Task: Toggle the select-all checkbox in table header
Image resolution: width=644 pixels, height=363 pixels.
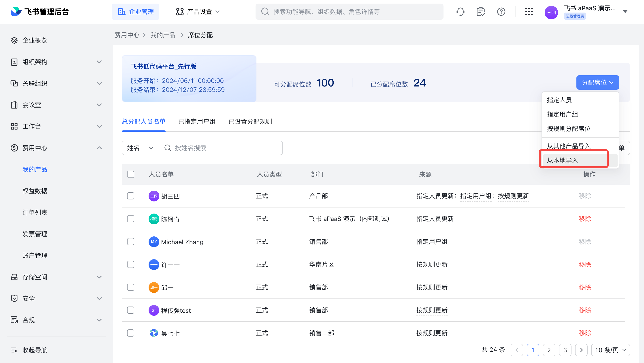Action: 130,174
